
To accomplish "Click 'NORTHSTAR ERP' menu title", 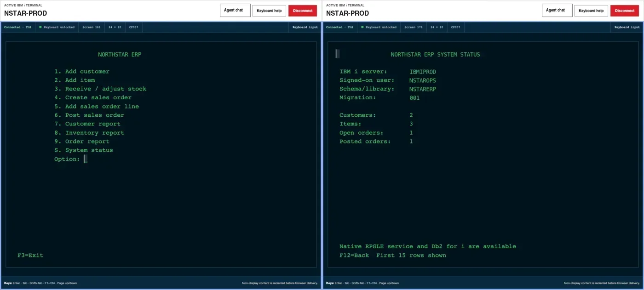I will pyautogui.click(x=120, y=54).
